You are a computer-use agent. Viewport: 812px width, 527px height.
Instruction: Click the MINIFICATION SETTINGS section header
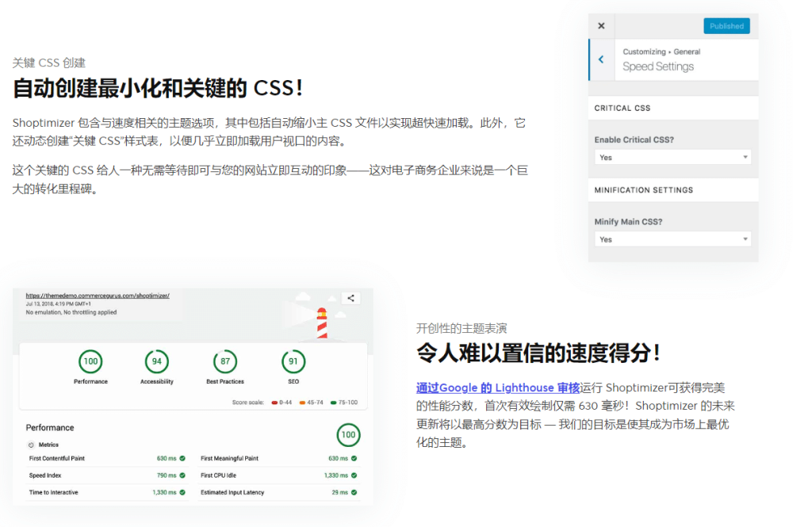(673, 190)
